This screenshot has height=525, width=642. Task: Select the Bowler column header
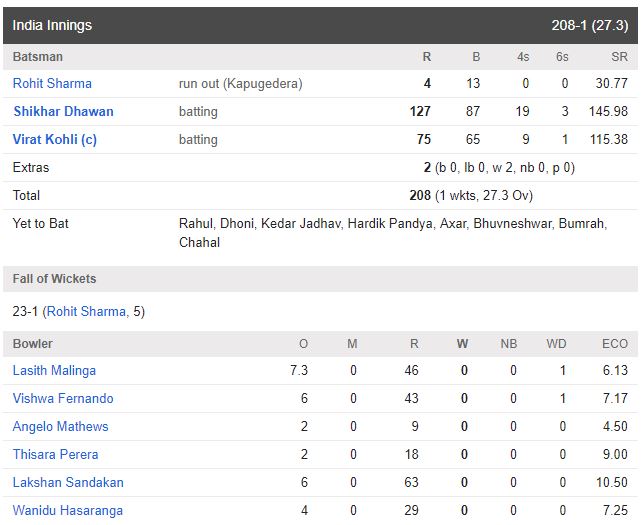click(32, 344)
